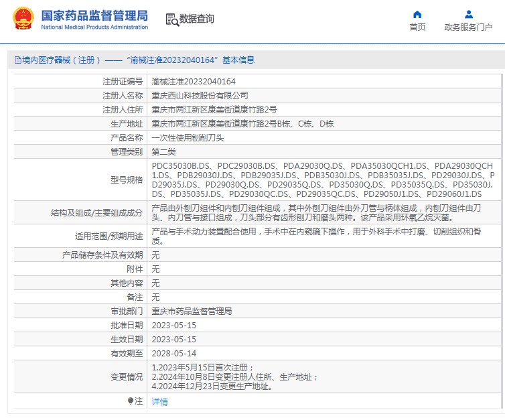Click the 政务服务门户 person icon
505x420 pixels.
tap(469, 15)
